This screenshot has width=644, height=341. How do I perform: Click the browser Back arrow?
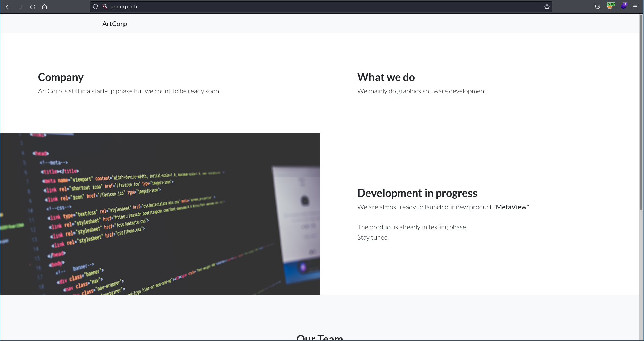pos(8,7)
